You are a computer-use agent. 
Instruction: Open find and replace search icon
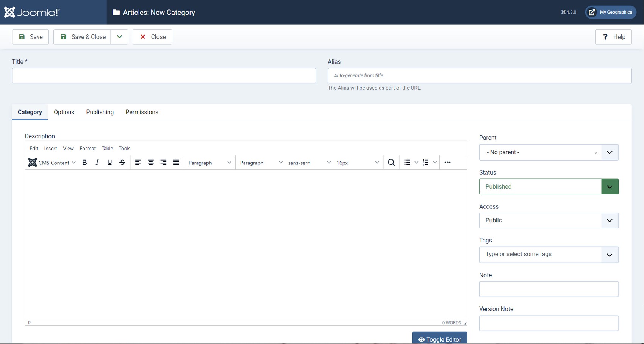(391, 163)
